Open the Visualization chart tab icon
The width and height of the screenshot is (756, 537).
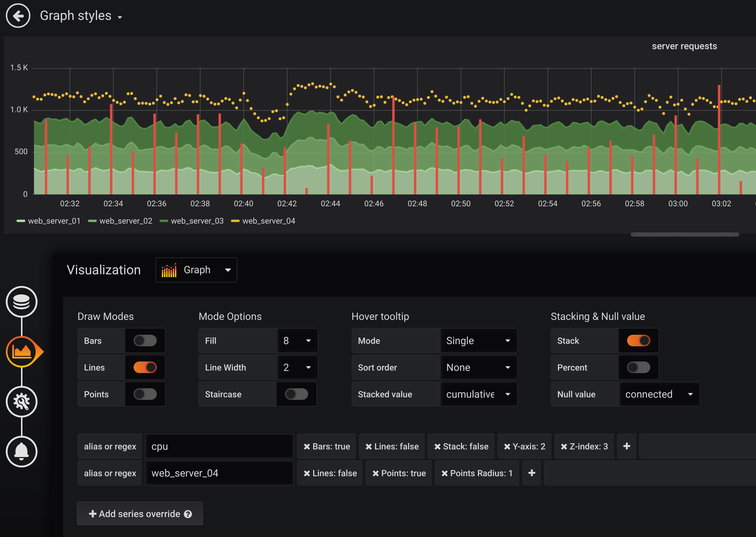(x=22, y=352)
